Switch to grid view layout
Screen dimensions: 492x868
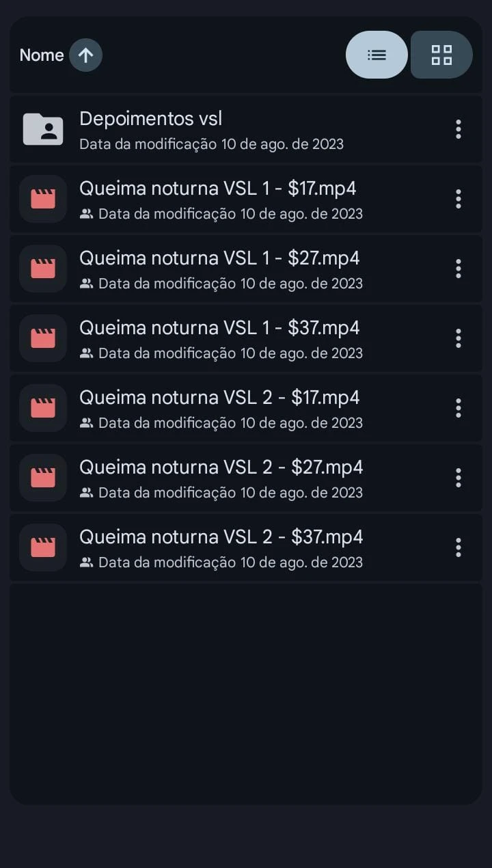pos(441,55)
